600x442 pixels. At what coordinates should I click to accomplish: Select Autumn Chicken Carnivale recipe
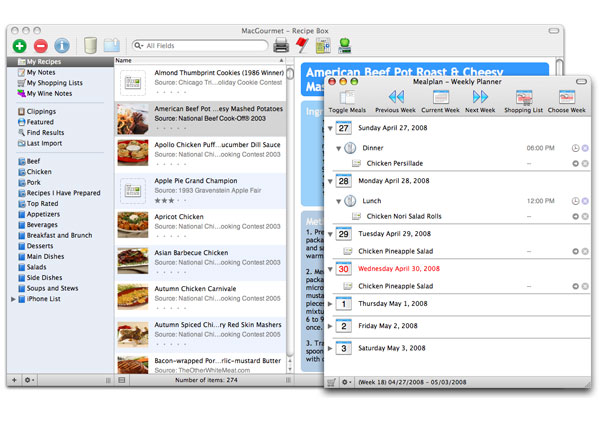[x=200, y=299]
